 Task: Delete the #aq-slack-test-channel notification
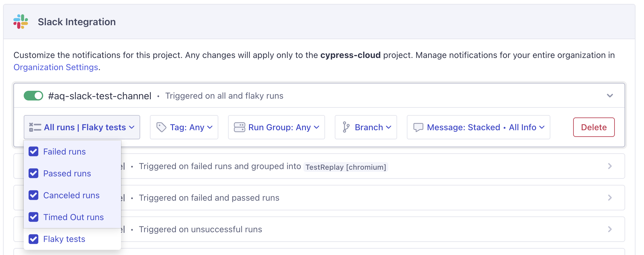(594, 127)
